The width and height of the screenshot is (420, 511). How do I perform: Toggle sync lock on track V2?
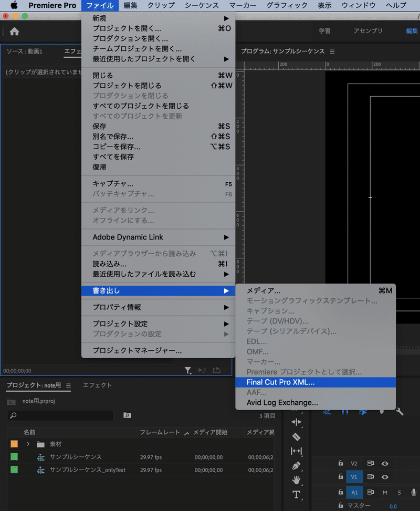371,463
